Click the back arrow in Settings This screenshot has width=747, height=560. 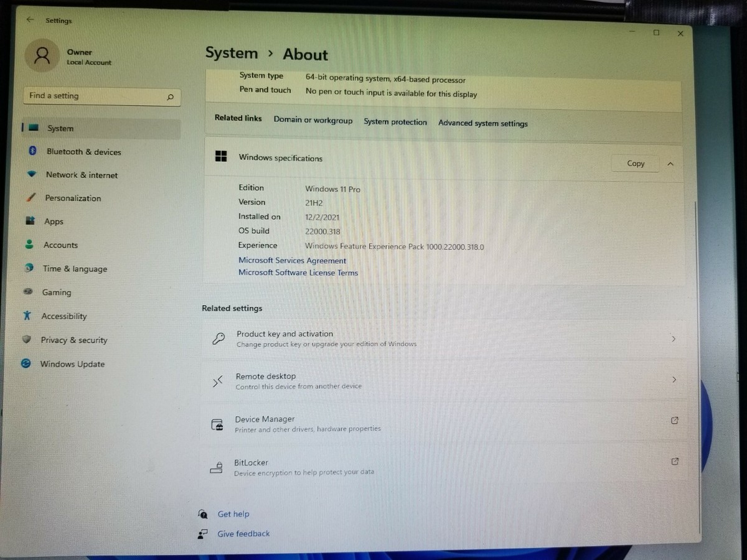click(30, 20)
